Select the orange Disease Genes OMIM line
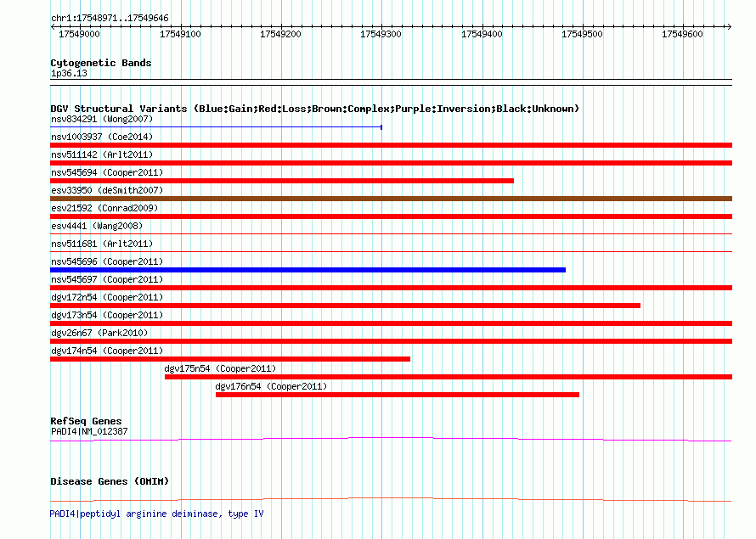 tap(391, 499)
